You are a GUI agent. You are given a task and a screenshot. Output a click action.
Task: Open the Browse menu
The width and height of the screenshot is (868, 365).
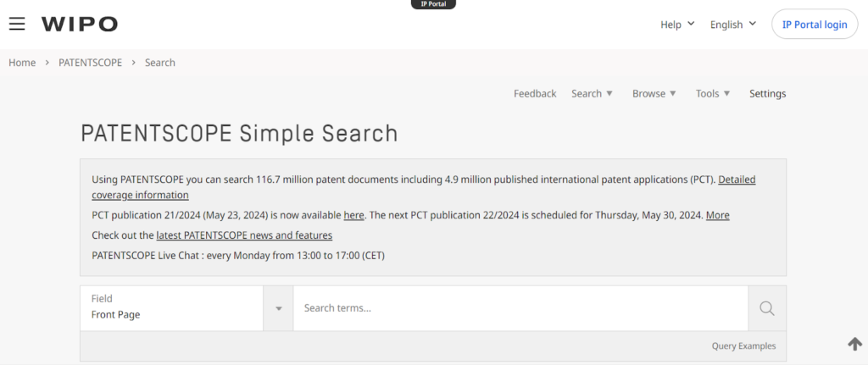(x=654, y=94)
